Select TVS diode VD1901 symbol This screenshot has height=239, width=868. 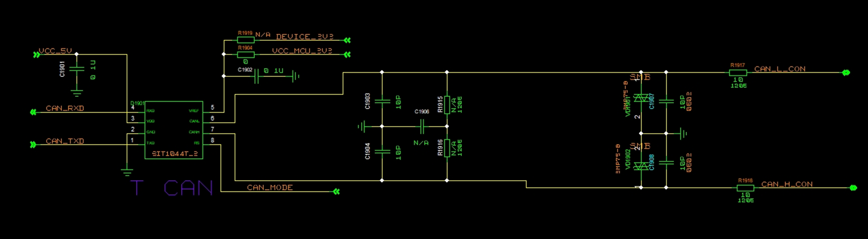coord(641,98)
